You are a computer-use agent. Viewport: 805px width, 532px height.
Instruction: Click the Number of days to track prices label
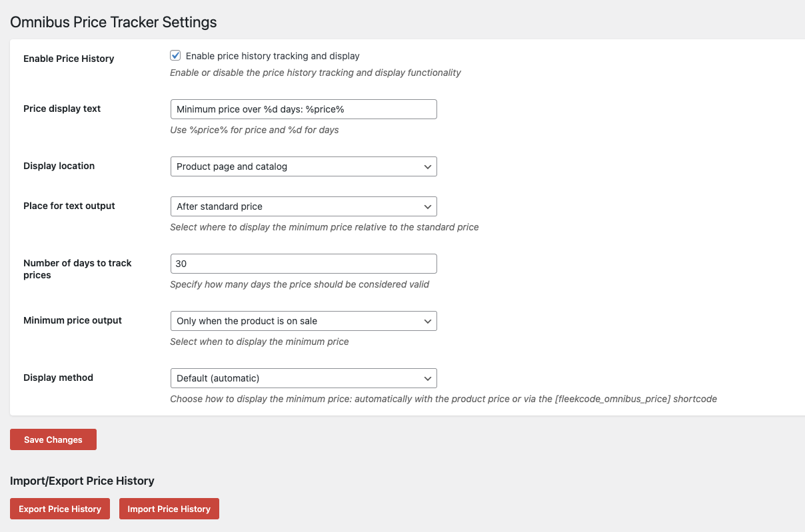coord(77,269)
